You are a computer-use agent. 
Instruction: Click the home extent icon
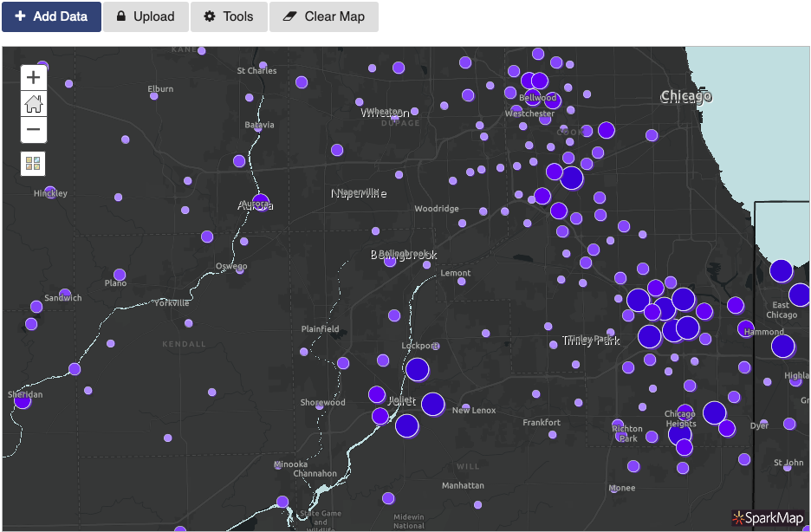click(33, 103)
